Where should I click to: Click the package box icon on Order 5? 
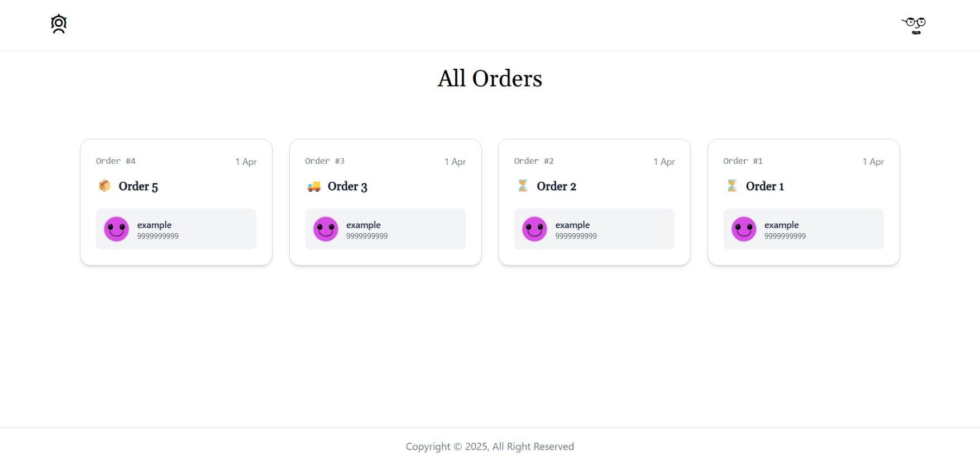tap(104, 186)
